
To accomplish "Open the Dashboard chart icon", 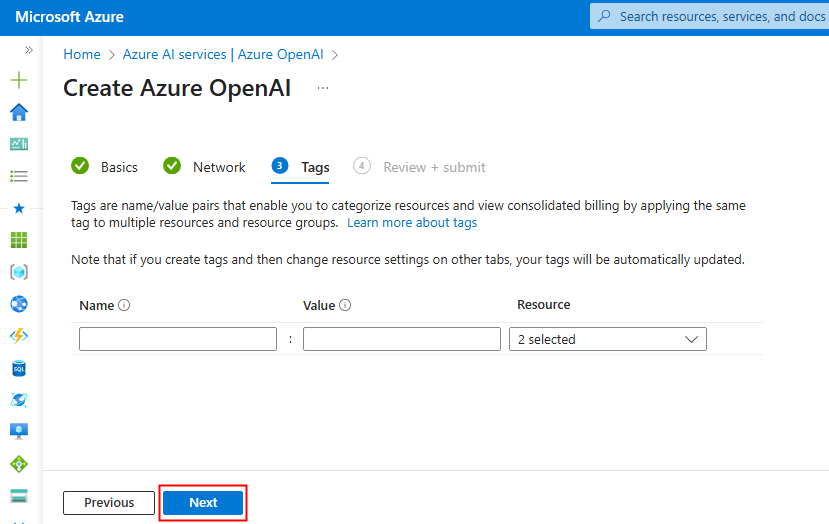I will (x=19, y=144).
